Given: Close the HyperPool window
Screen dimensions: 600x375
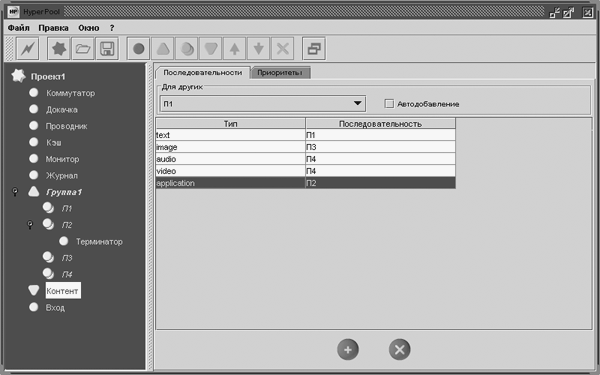Looking at the screenshot, I should (x=587, y=12).
